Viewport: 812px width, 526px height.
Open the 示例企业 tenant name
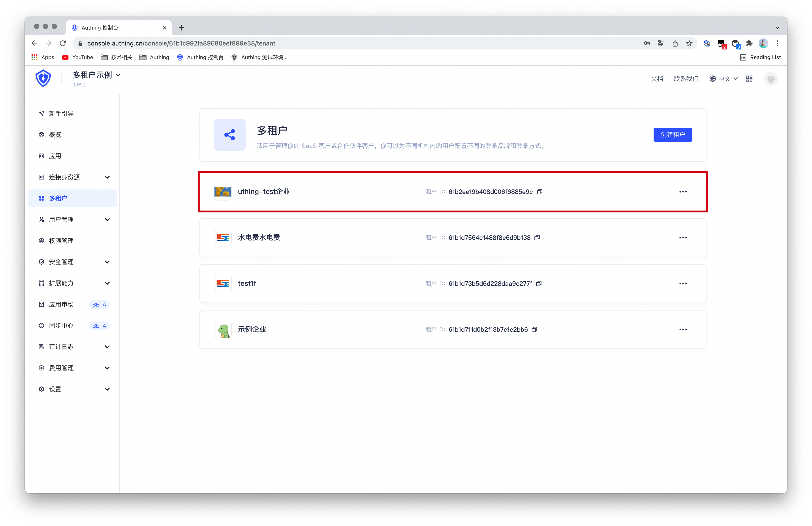click(252, 329)
